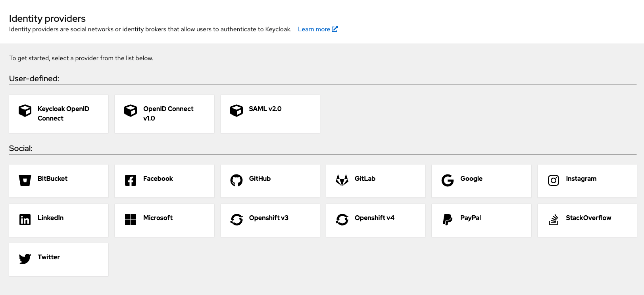Choose the Instagram text label

coord(581,179)
